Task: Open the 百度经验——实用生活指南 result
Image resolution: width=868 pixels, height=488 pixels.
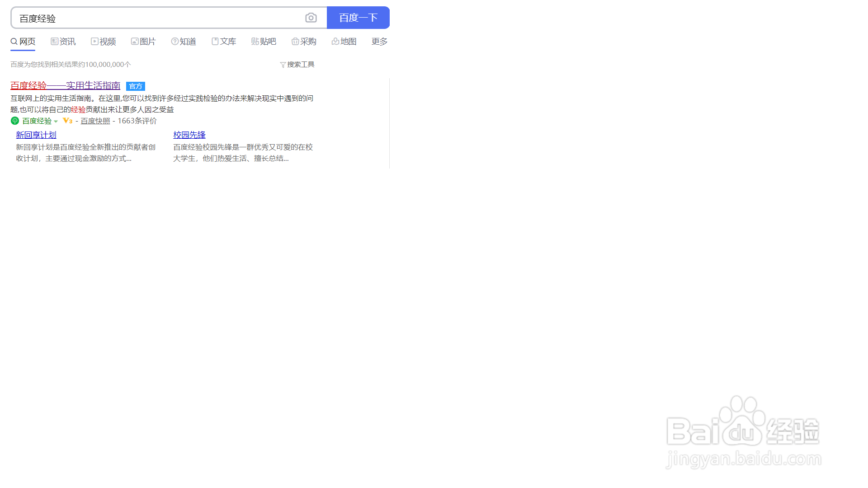Action: [65, 85]
